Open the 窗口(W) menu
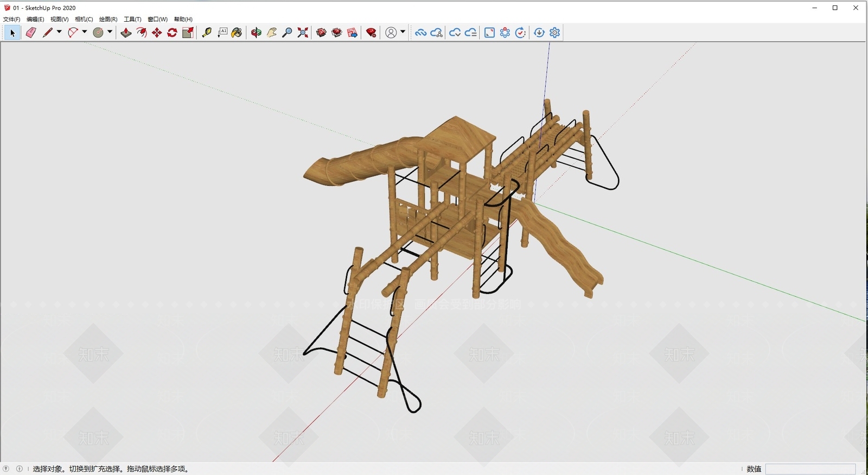This screenshot has height=475, width=868. pos(157,19)
